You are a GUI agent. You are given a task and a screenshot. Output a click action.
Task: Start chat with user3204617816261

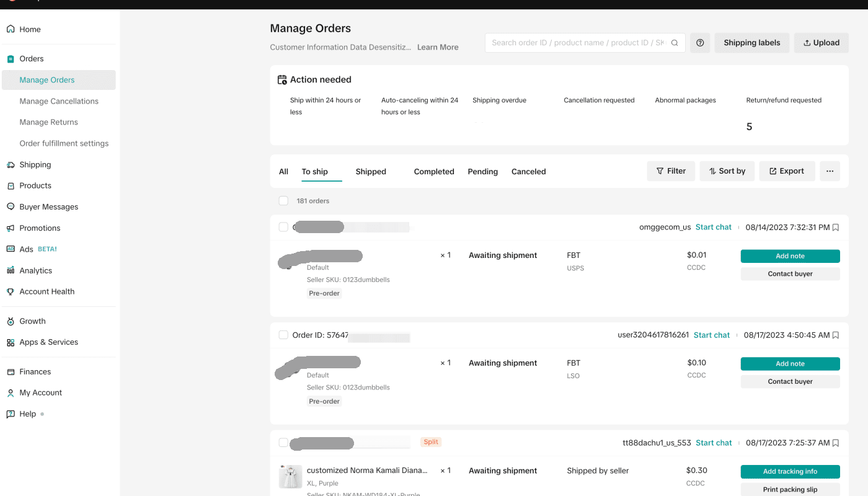(712, 335)
